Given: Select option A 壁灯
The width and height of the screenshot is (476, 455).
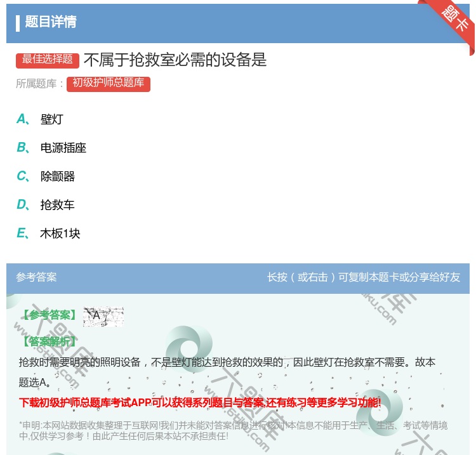Looking at the screenshot, I should [40, 119].
